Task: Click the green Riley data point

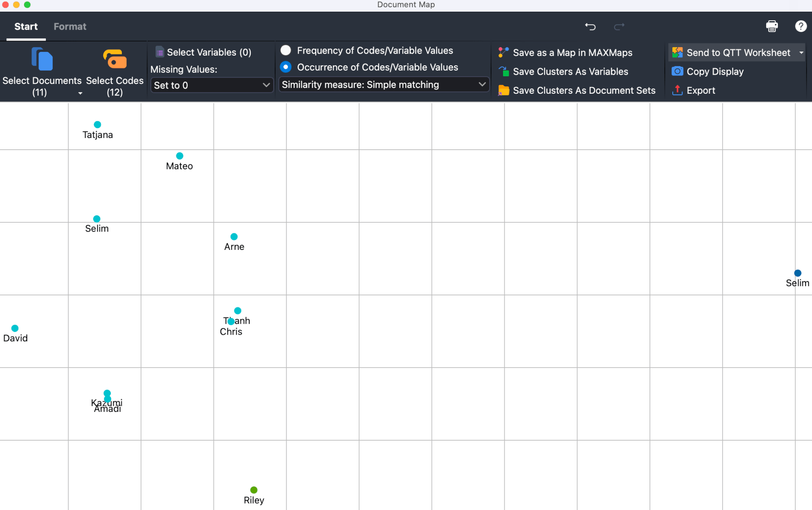Action: coord(254,490)
